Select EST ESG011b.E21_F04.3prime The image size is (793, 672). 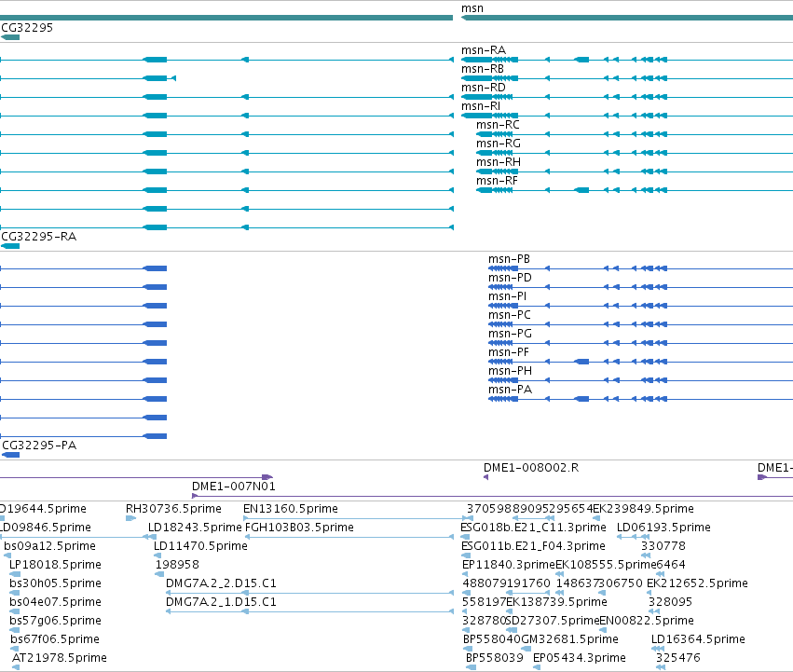(533, 546)
